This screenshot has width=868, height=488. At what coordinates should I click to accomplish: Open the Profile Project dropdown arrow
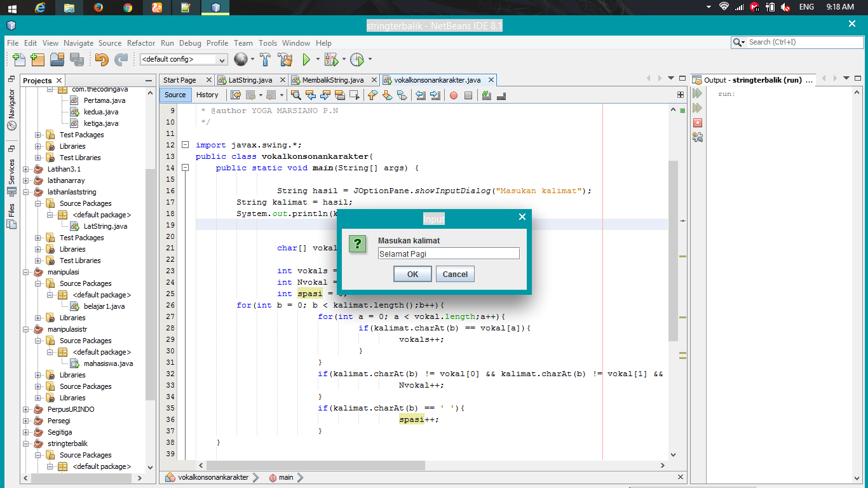370,60
